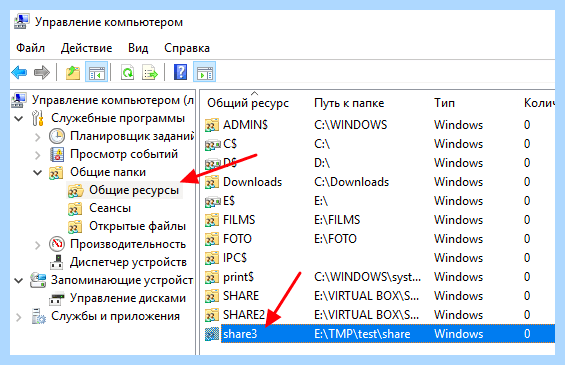This screenshot has height=365, width=565.
Task: Click the C:\WINDOWS folder path cell
Action: click(351, 125)
